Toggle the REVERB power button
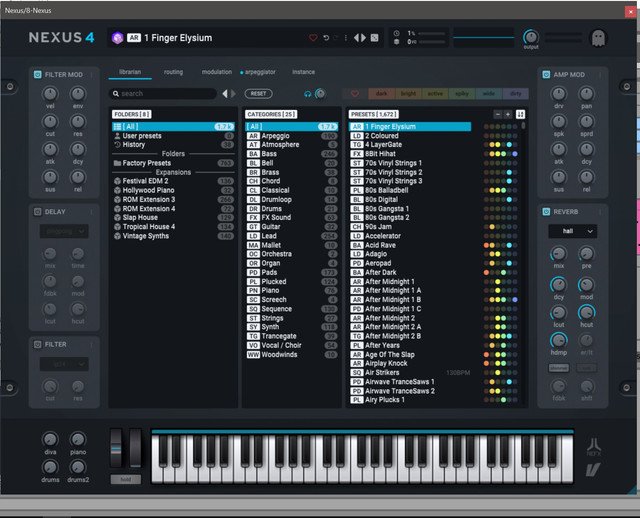Screen dimensions: 640x518 (x=546, y=212)
